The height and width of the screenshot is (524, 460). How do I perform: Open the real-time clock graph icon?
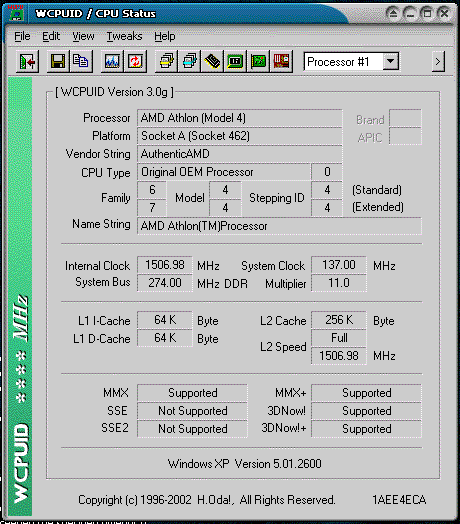click(x=112, y=61)
